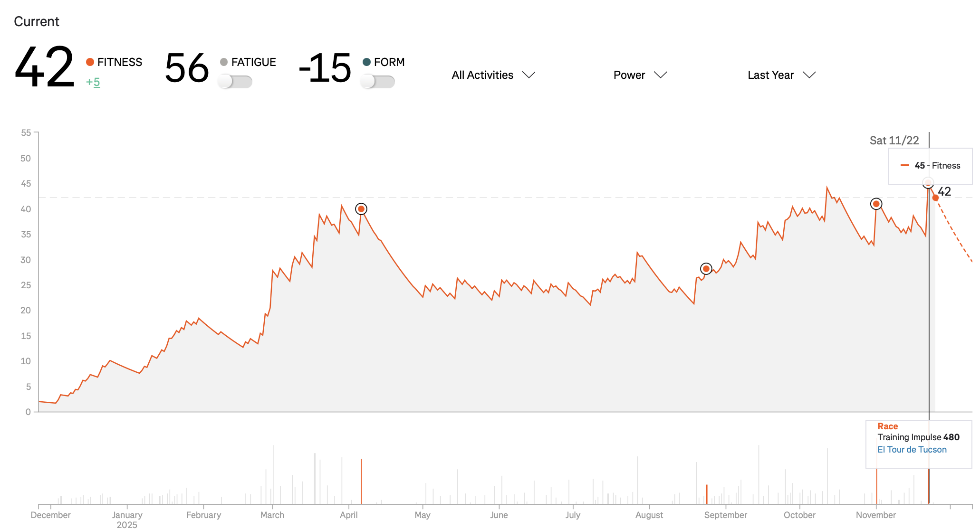Click the orange November impulse bar
Screen dimensions: 980x529
(x=877, y=487)
